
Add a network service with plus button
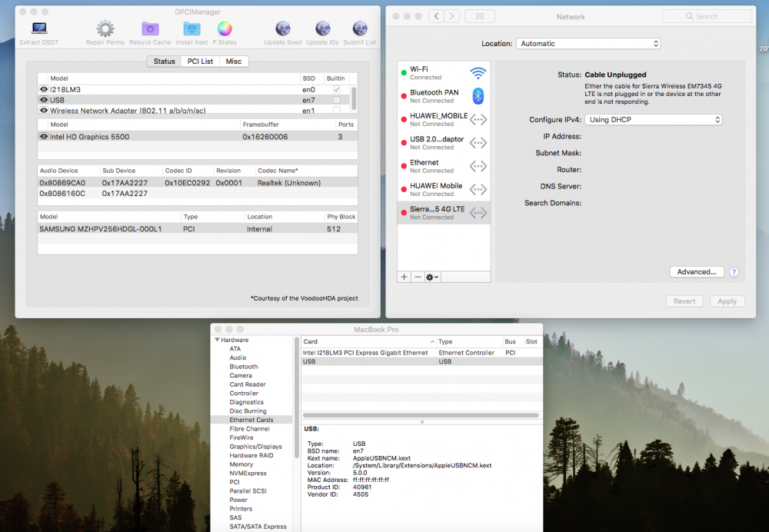click(x=404, y=277)
